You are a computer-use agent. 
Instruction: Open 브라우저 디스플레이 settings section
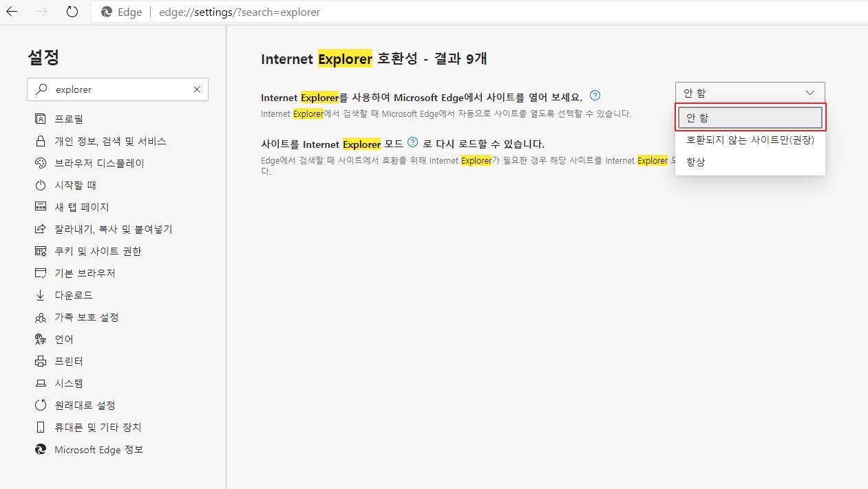pyautogui.click(x=99, y=163)
